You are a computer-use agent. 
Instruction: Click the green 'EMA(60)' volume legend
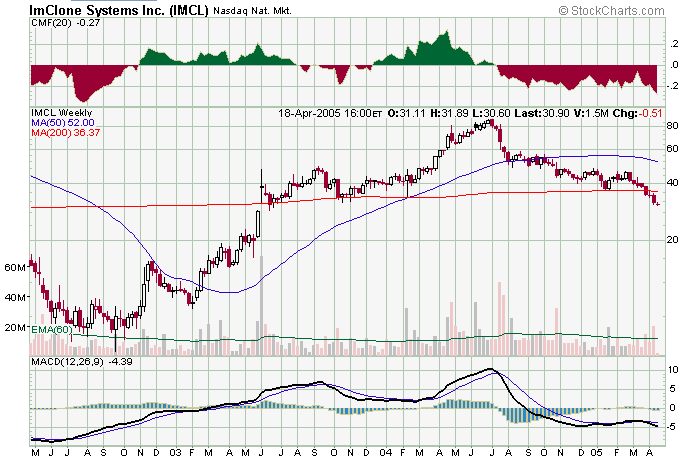pyautogui.click(x=52, y=330)
